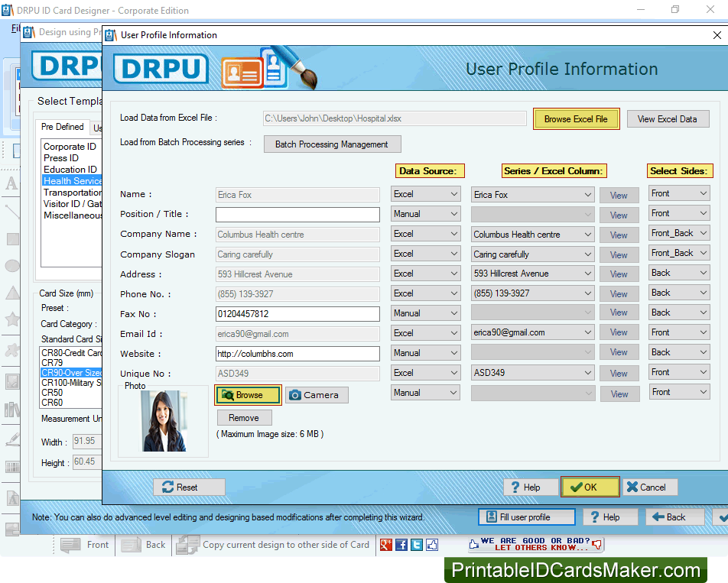Expand Excel Column dropdown showing Erica Fox
This screenshot has width=728, height=583.
point(532,195)
